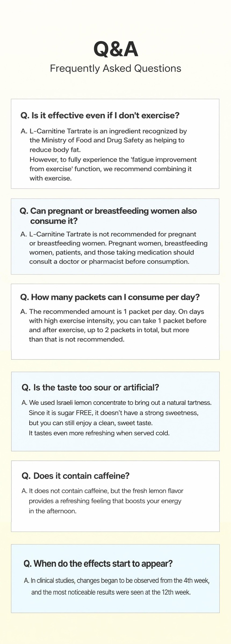Click the large Q&A heading
Screen dimensions: 231x644
116,49
